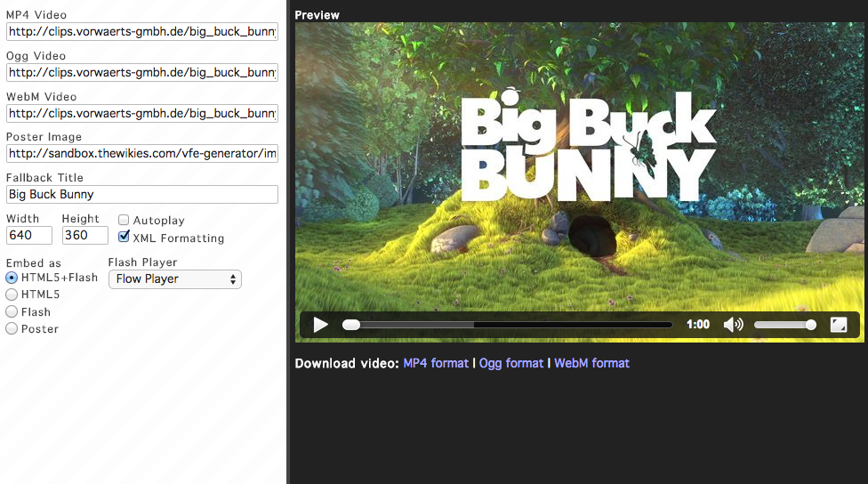Click the Fallback Title field
Screen dimensions: 868x484
coord(141,194)
